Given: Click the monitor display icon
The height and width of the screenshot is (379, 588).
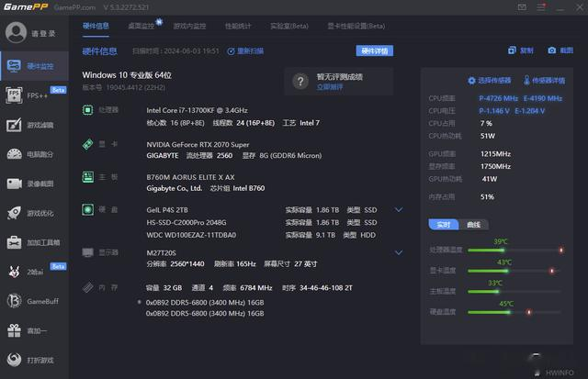Looking at the screenshot, I should click(x=88, y=252).
